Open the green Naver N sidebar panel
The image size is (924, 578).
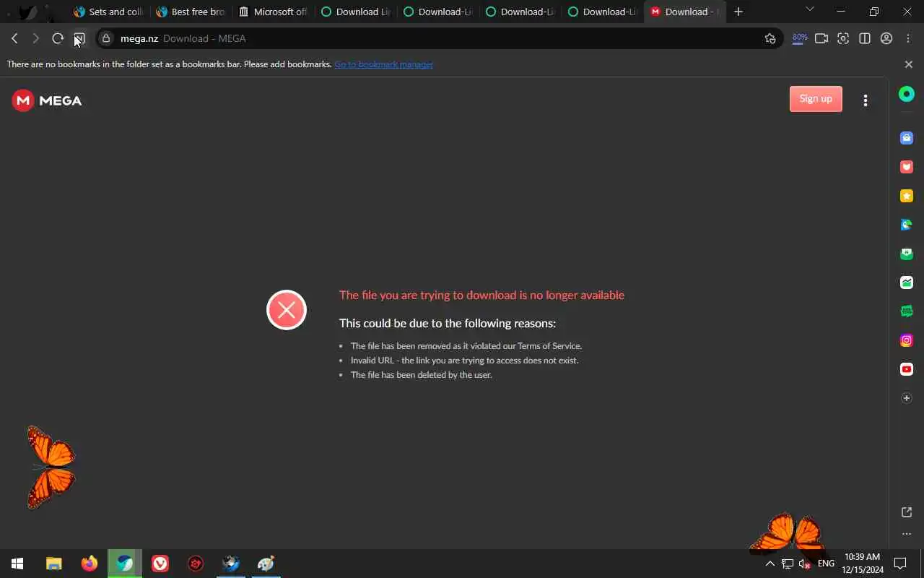coord(907,254)
